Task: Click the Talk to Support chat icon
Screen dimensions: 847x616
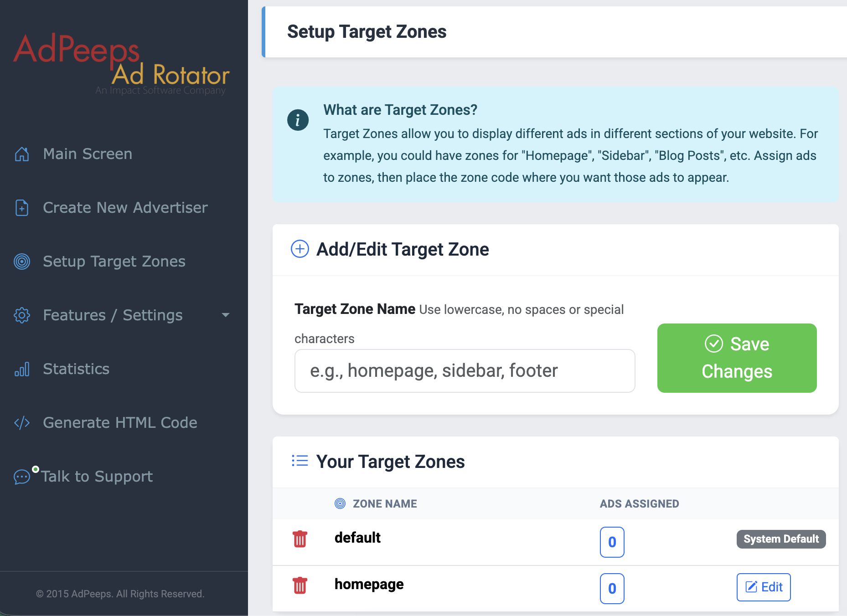Action: tap(22, 477)
